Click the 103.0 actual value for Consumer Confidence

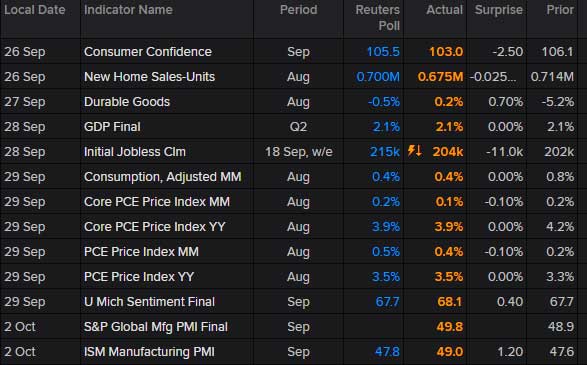click(446, 52)
